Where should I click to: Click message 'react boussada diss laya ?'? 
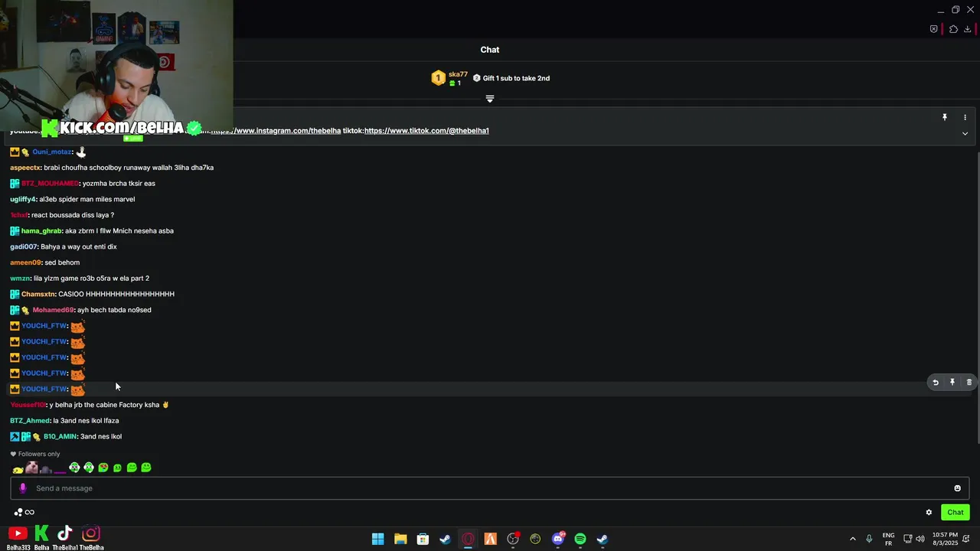(73, 215)
